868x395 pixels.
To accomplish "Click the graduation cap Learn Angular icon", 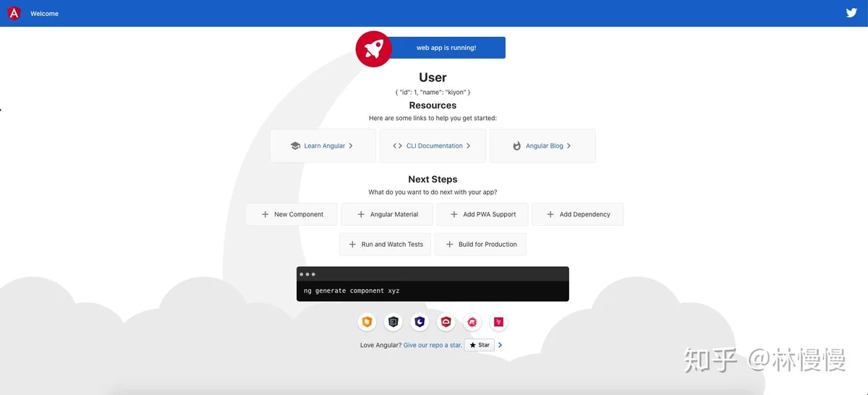I will [295, 146].
